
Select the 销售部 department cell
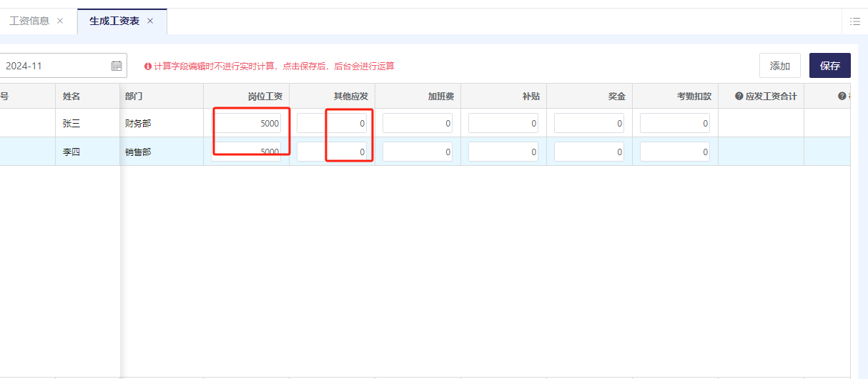[162, 152]
